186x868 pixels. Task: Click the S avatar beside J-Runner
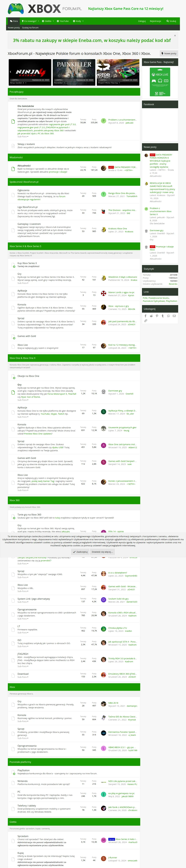tap(104, 859)
